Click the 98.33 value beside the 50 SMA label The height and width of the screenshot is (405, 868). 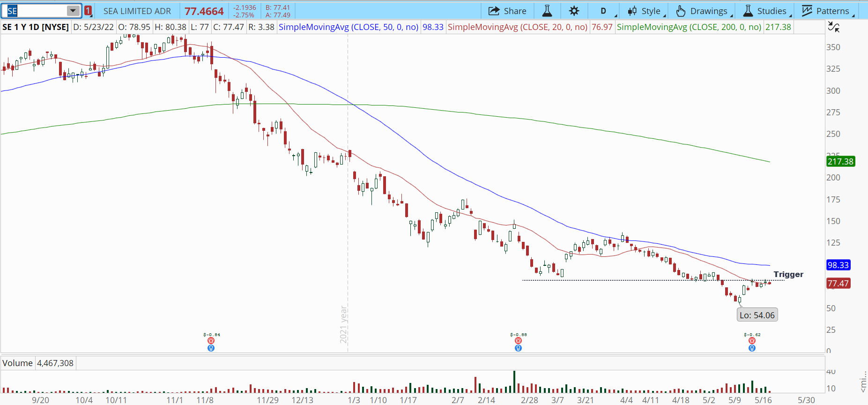[x=433, y=27]
